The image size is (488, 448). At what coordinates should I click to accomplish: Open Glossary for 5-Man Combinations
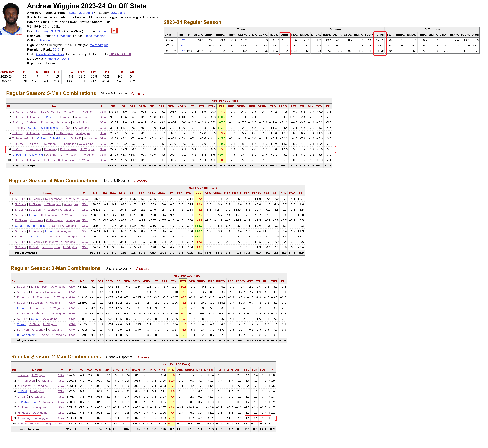(138, 94)
